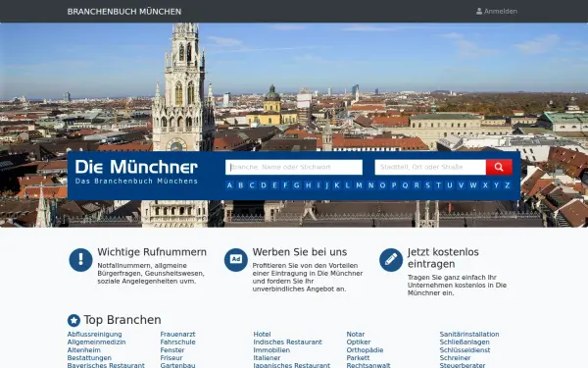This screenshot has height=368, width=588.
Task: Choose letter N in the alphabet index
Action: click(370, 185)
